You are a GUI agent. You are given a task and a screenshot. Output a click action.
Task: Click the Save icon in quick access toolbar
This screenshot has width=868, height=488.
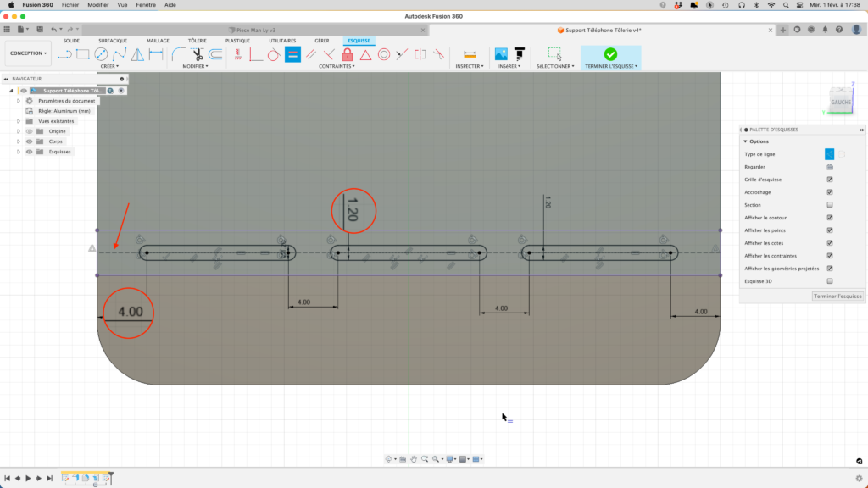tap(40, 30)
